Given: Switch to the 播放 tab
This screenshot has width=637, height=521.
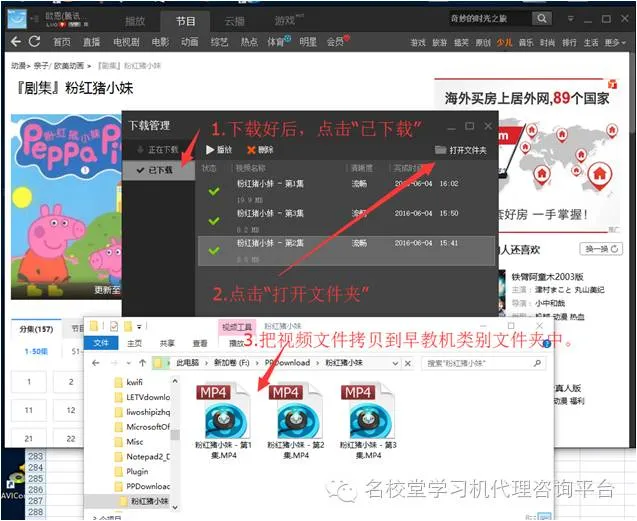Looking at the screenshot, I should tap(135, 21).
